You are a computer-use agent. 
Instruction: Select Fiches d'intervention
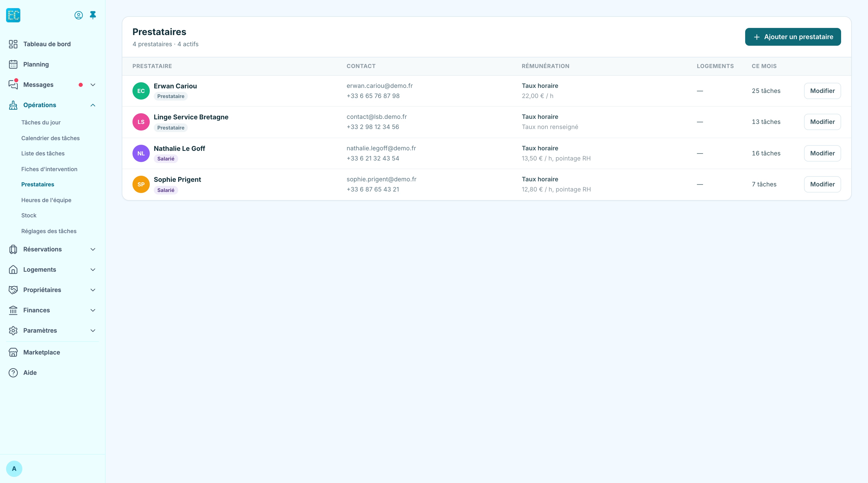[x=49, y=169]
